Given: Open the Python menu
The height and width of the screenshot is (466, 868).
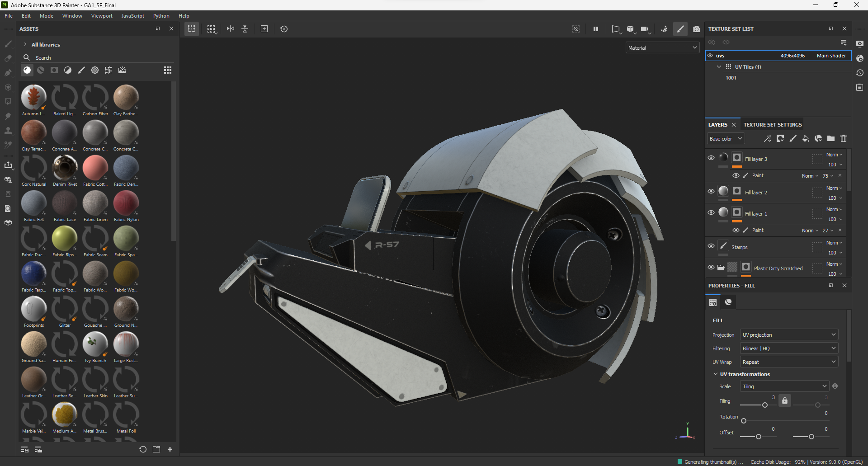Looking at the screenshot, I should (x=161, y=16).
